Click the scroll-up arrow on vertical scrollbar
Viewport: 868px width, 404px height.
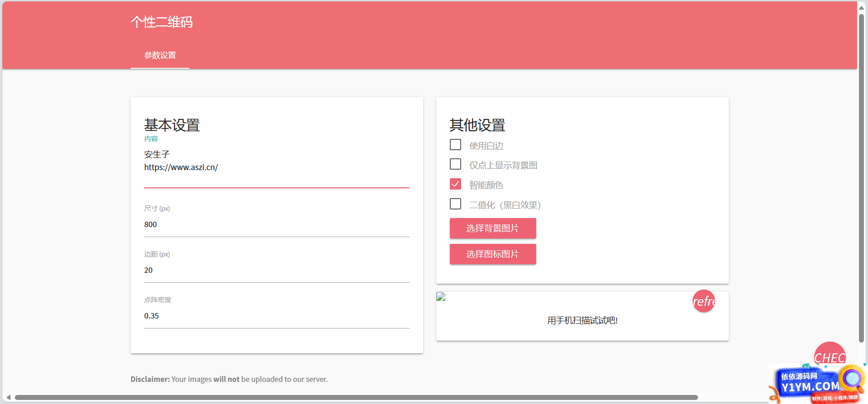click(862, 7)
